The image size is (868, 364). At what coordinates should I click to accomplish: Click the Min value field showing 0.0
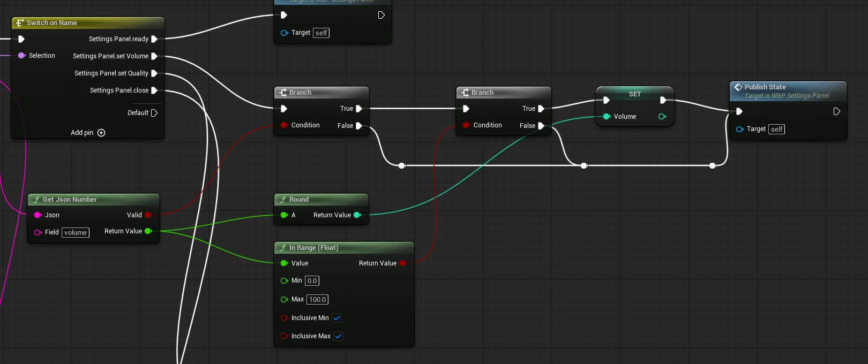tap(312, 280)
